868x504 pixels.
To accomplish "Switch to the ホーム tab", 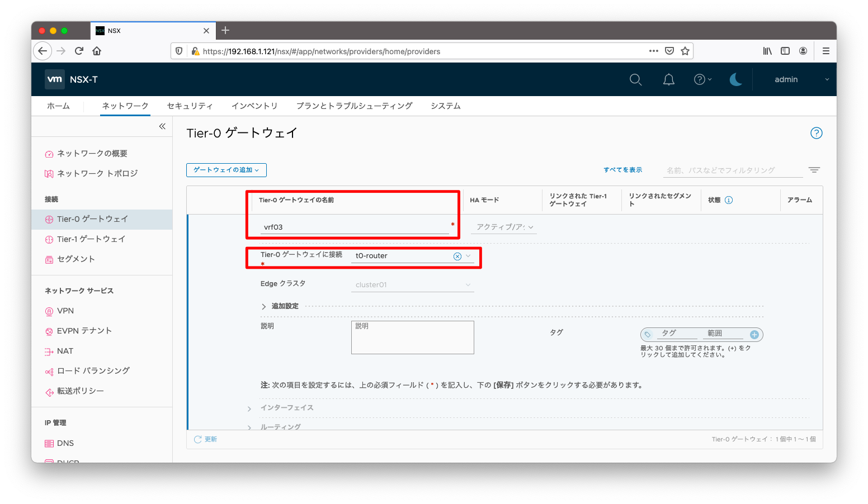I will 58,106.
